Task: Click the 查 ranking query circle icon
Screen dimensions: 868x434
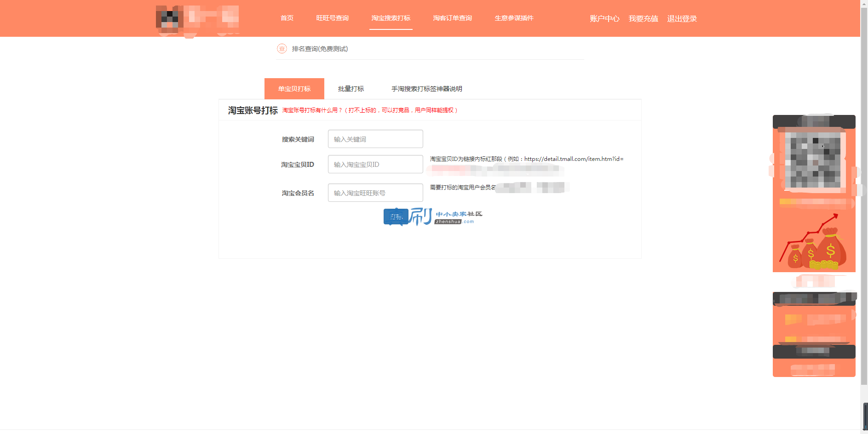Action: [282, 49]
